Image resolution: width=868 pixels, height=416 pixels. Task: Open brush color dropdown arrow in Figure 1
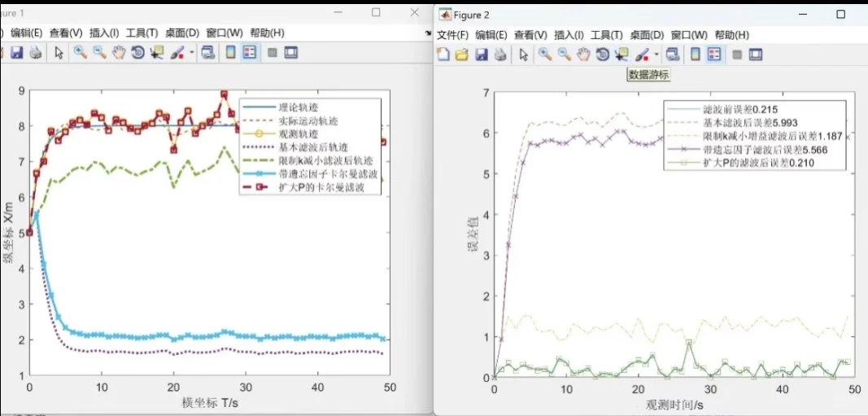[x=191, y=53]
